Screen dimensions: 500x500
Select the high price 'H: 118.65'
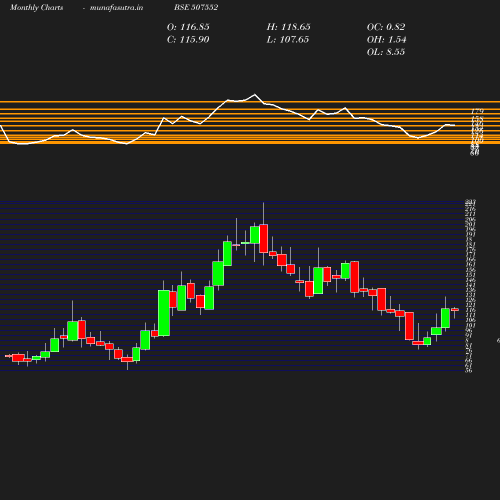pos(288,27)
